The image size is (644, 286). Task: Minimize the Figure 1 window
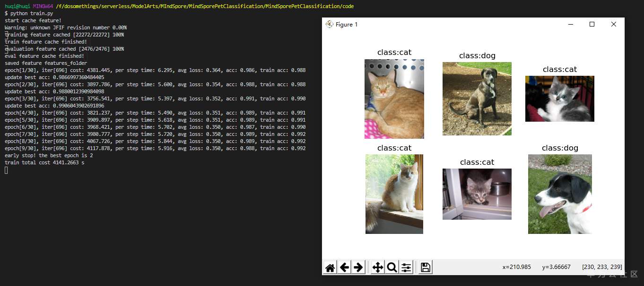[x=570, y=24]
